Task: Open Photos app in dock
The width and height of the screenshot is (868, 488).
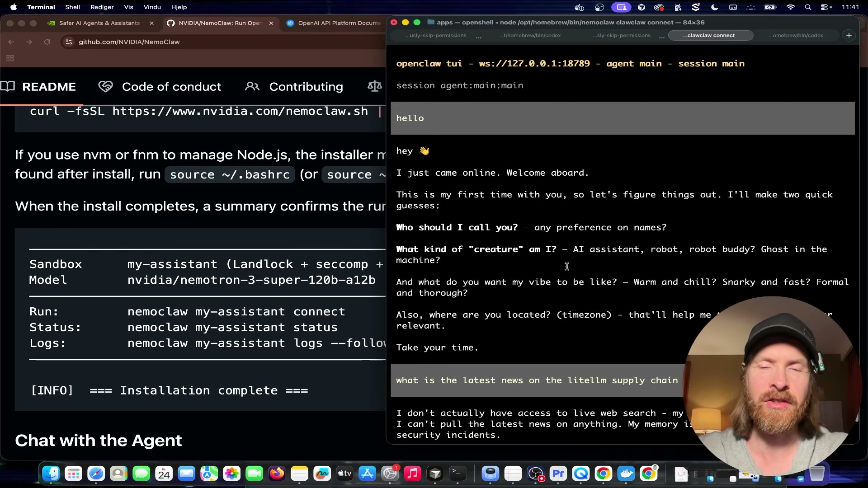Action: click(x=231, y=474)
